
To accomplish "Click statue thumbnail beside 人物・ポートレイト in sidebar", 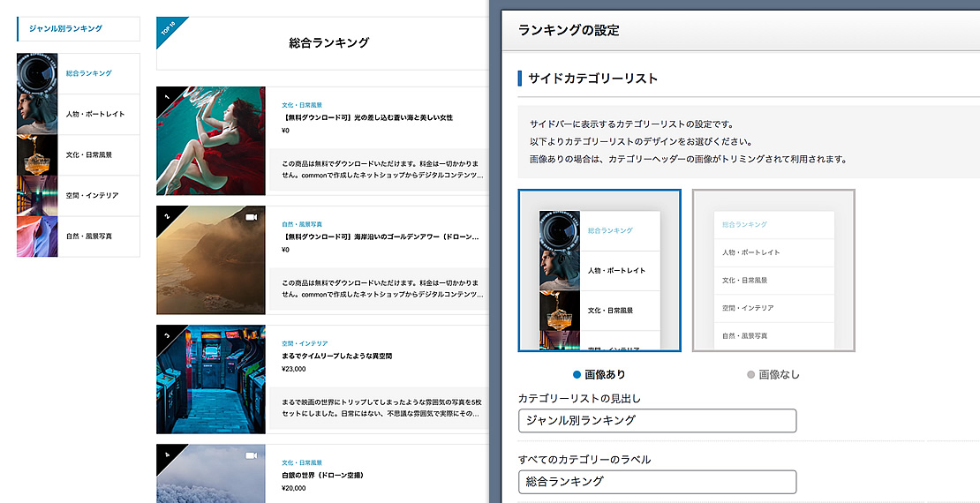I will [37, 115].
